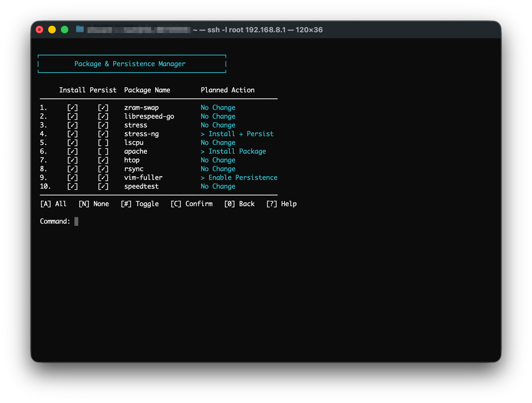Toggle the Install checkbox for stress-ng

point(73,134)
